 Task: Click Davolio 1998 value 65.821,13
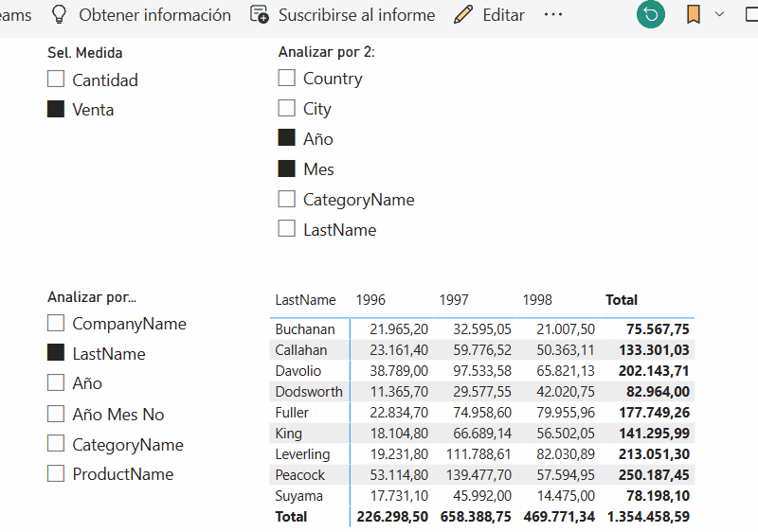coord(566,371)
